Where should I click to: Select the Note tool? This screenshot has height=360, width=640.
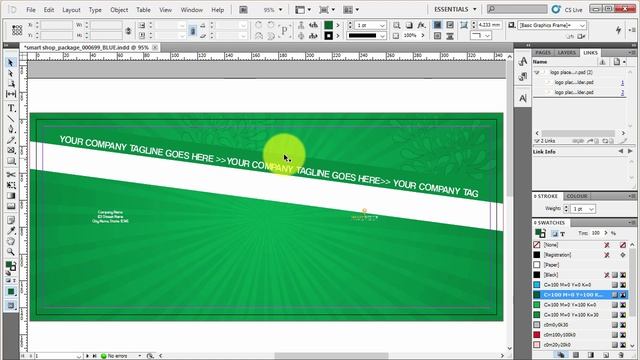(x=11, y=220)
